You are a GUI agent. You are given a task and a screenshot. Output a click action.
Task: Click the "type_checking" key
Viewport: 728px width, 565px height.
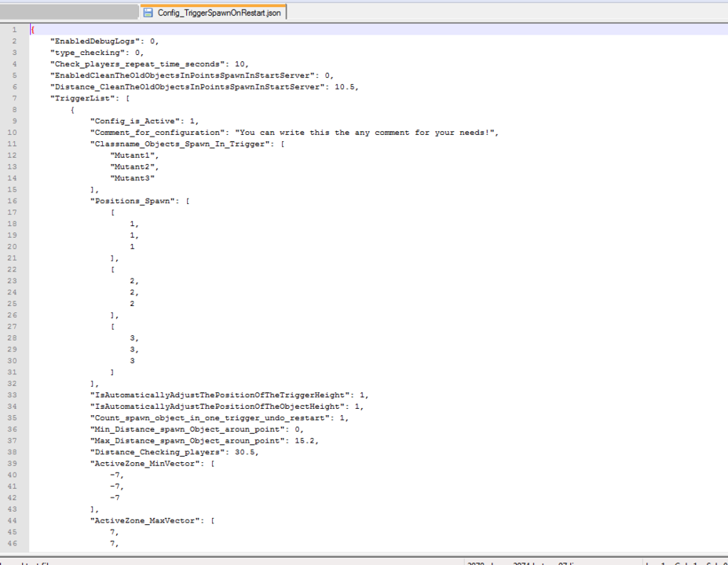pos(88,53)
